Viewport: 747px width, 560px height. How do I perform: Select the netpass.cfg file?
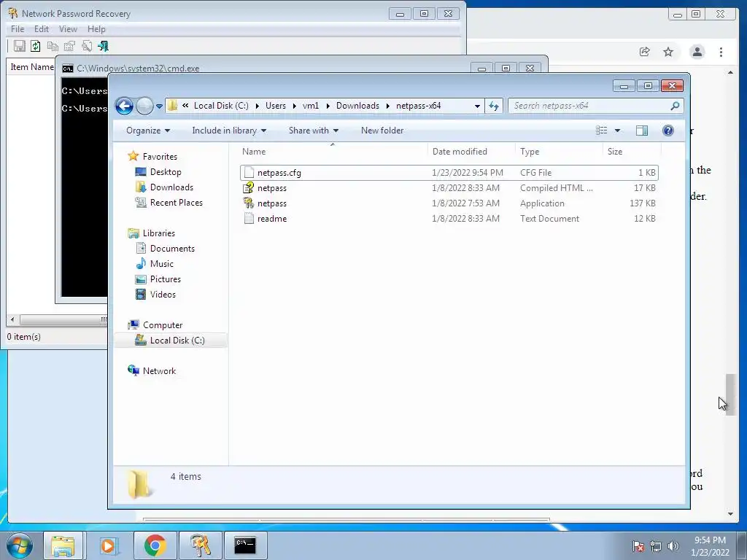449,173
